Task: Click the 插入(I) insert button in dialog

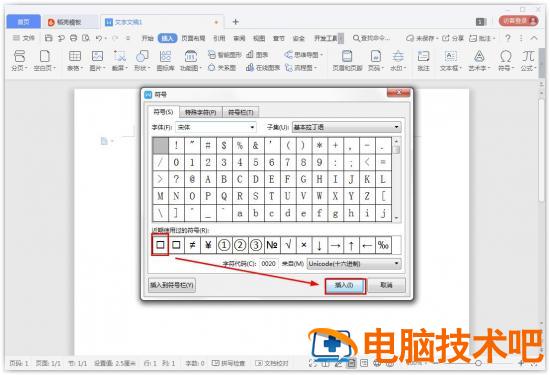Action: pyautogui.click(x=345, y=286)
